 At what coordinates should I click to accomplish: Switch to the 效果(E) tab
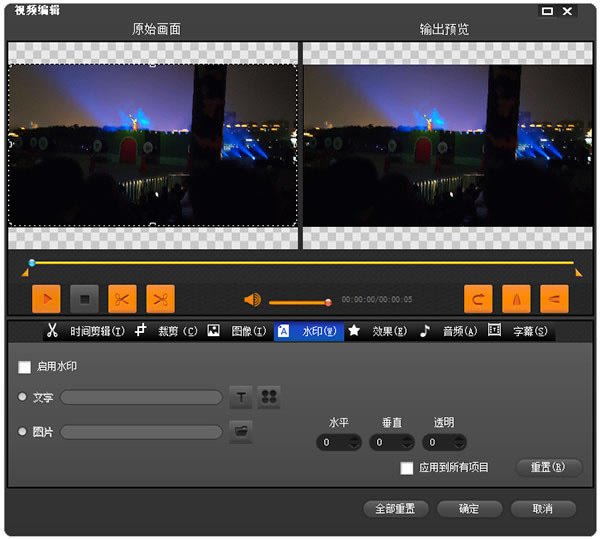[x=390, y=331]
